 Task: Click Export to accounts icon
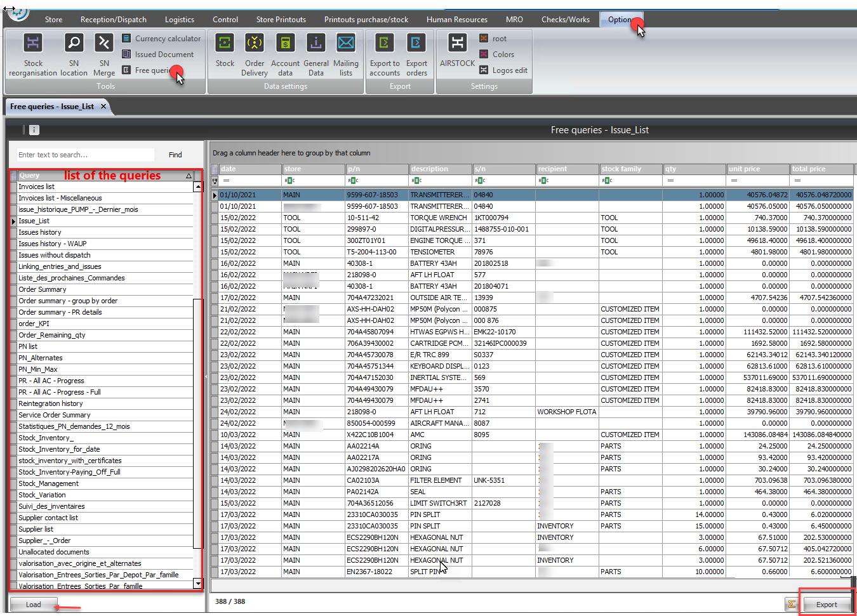[x=384, y=43]
